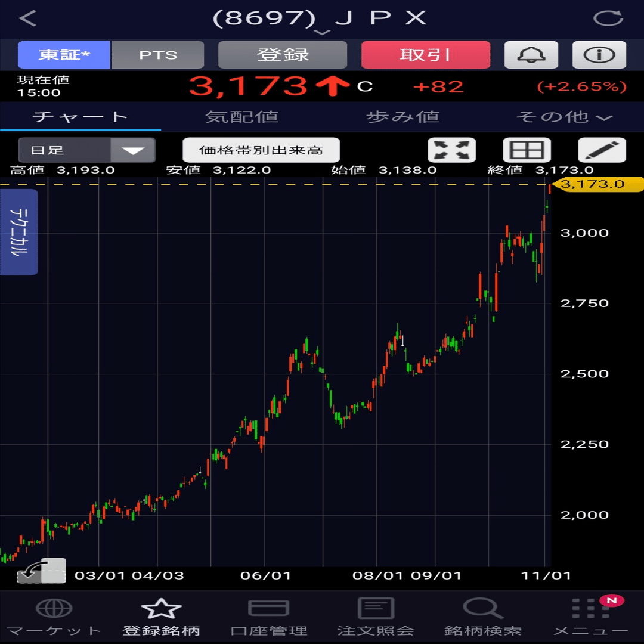Open 注文照会 document icon
The width and height of the screenshot is (644, 644).
coord(376,608)
